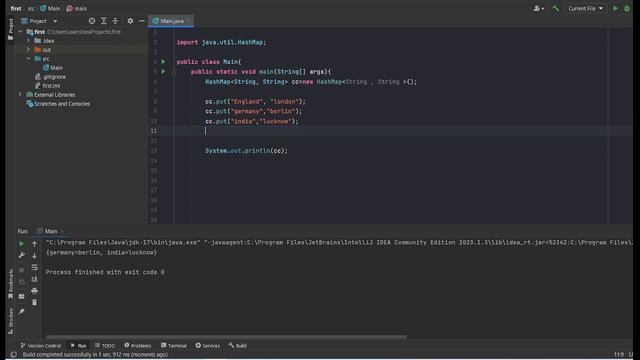Toggle fold marker beside the main method
The image size is (640, 360).
coord(174,72)
